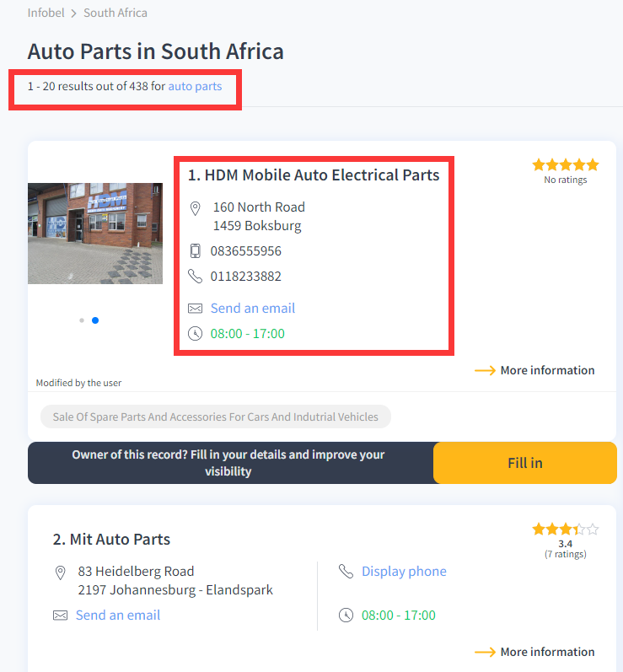Click the auto parts search term link
The width and height of the screenshot is (623, 672).
(195, 86)
